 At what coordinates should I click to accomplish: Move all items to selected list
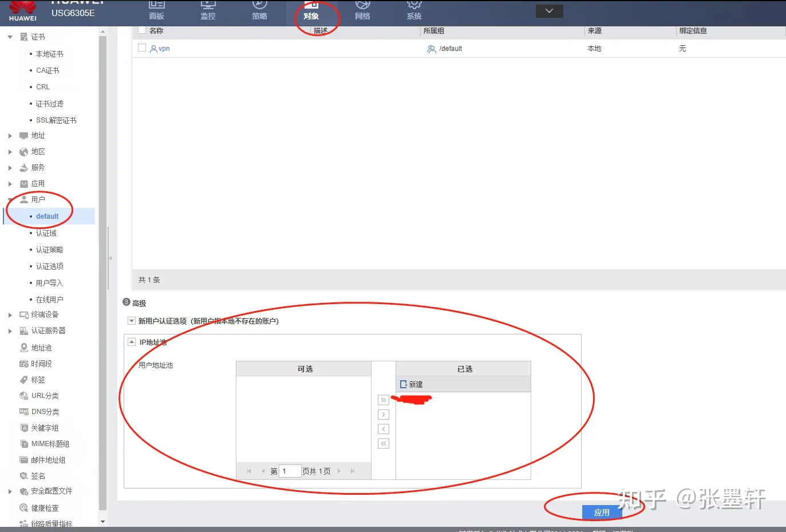pyautogui.click(x=384, y=400)
